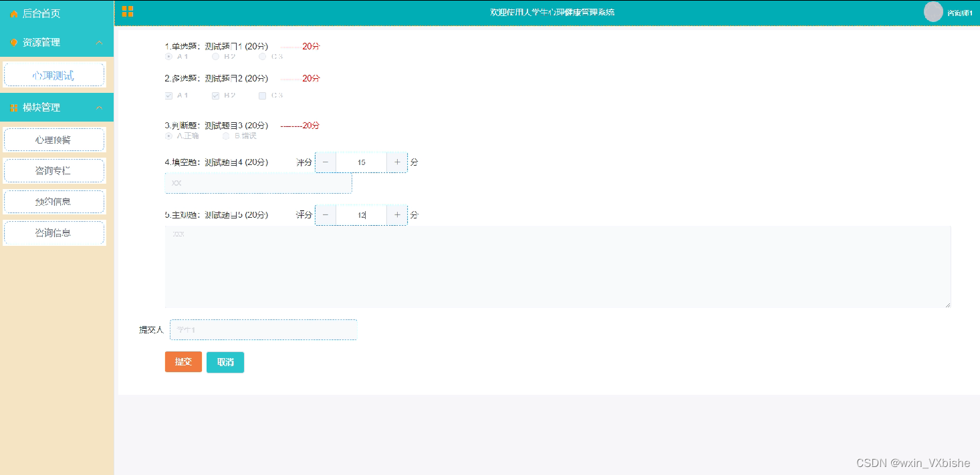Click the teal 取消 button

(x=225, y=362)
